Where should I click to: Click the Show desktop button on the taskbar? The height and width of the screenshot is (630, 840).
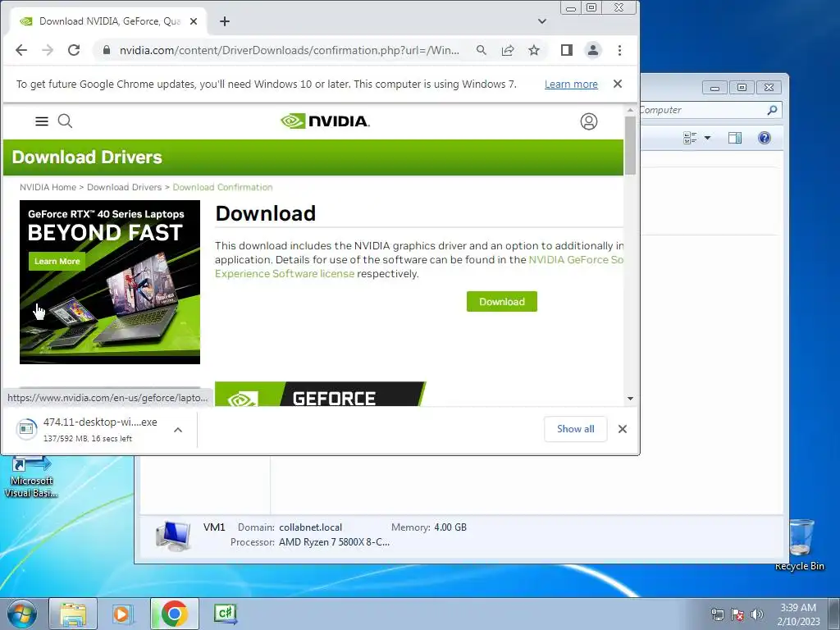834,614
